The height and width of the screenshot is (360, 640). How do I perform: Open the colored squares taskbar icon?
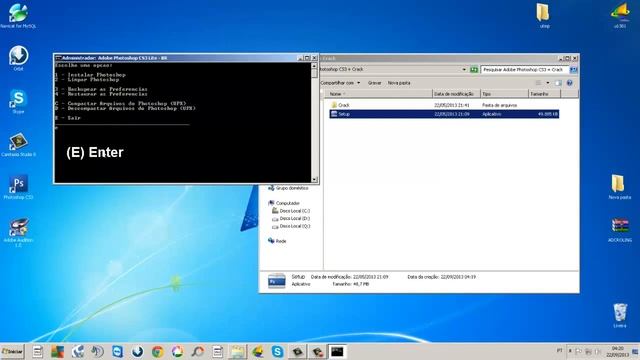click(58, 351)
